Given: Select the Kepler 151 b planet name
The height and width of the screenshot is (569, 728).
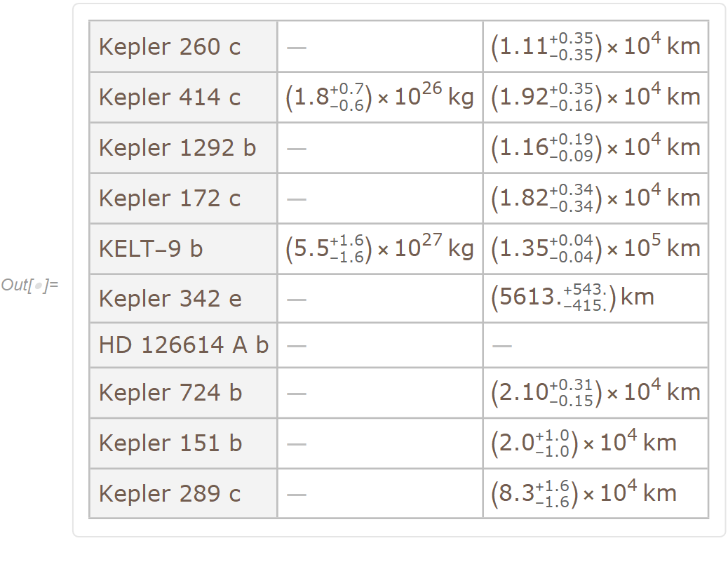Looking at the screenshot, I should pyautogui.click(x=170, y=443).
